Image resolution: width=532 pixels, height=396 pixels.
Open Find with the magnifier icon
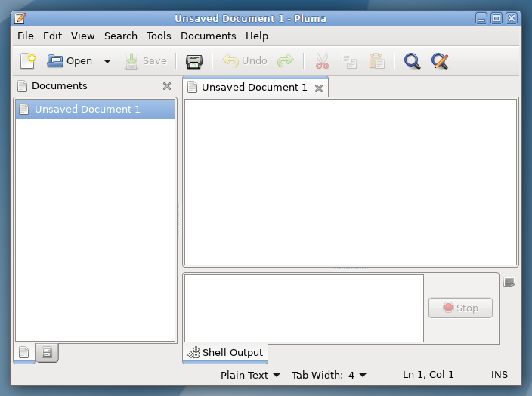pos(413,61)
